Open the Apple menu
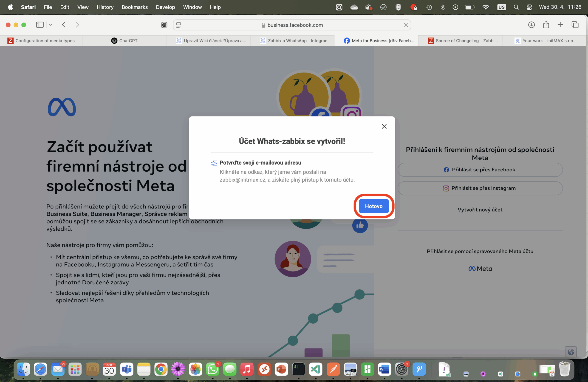 [x=10, y=7]
